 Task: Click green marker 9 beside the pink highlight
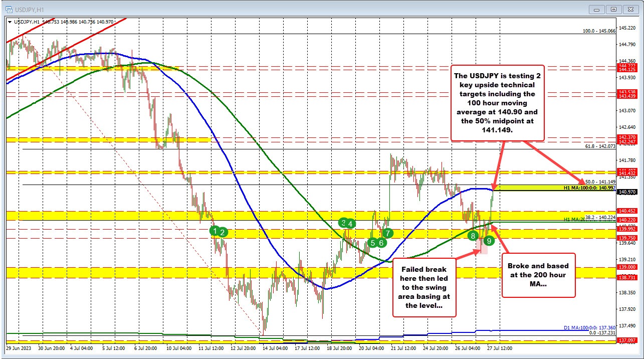(488, 240)
